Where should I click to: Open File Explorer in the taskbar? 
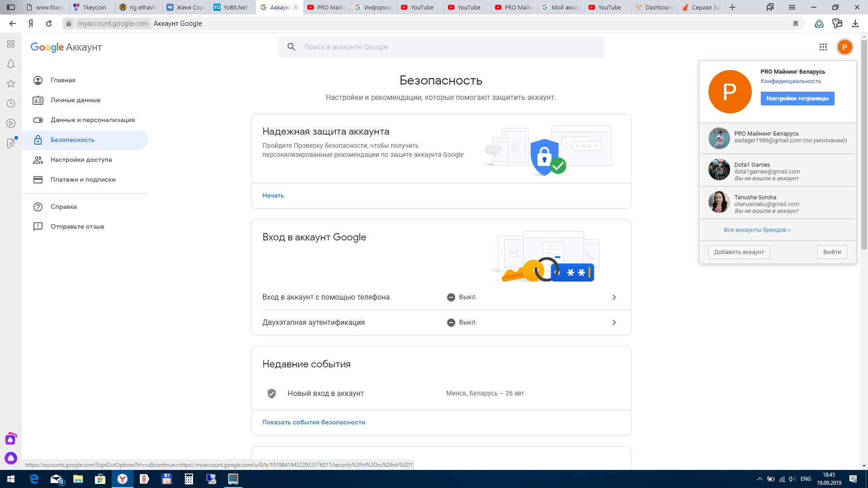pos(78,479)
